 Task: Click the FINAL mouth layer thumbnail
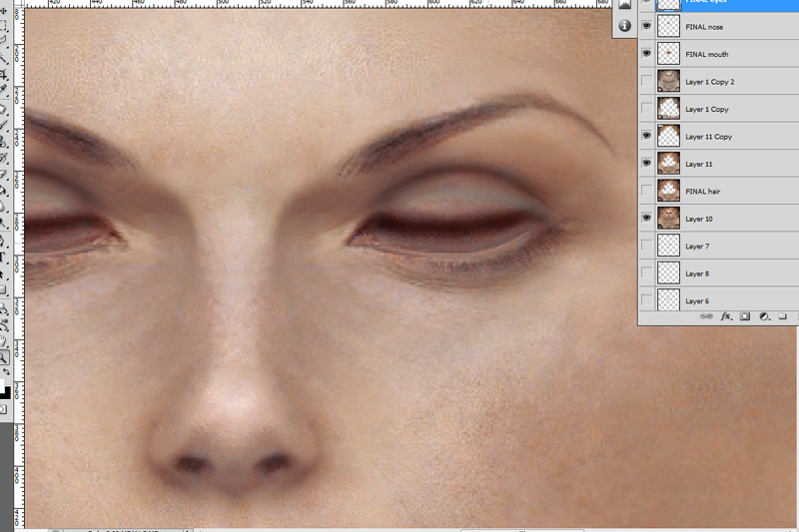(668, 53)
